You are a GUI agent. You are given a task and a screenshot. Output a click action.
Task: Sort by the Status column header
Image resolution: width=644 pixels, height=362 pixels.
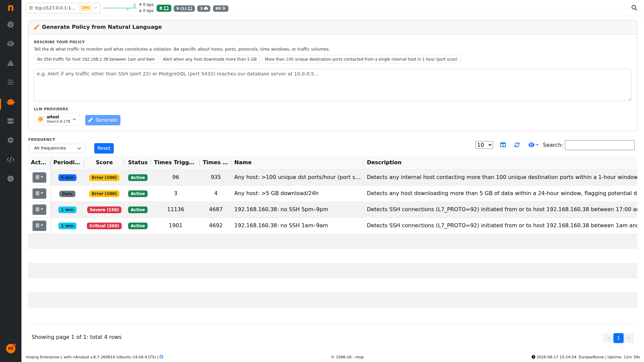click(138, 162)
